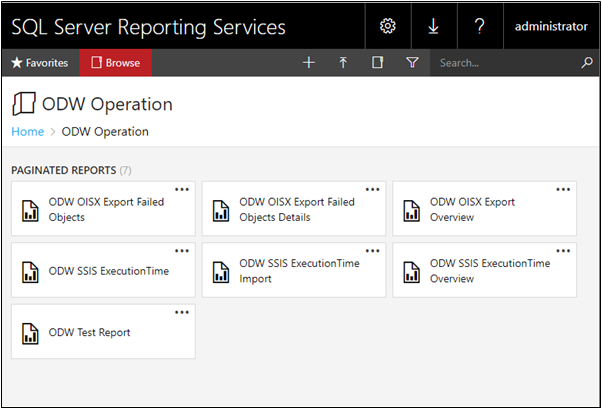Open the ODW SSIS ExecutionTime report tile
The height and width of the screenshot is (409, 602).
point(103,270)
